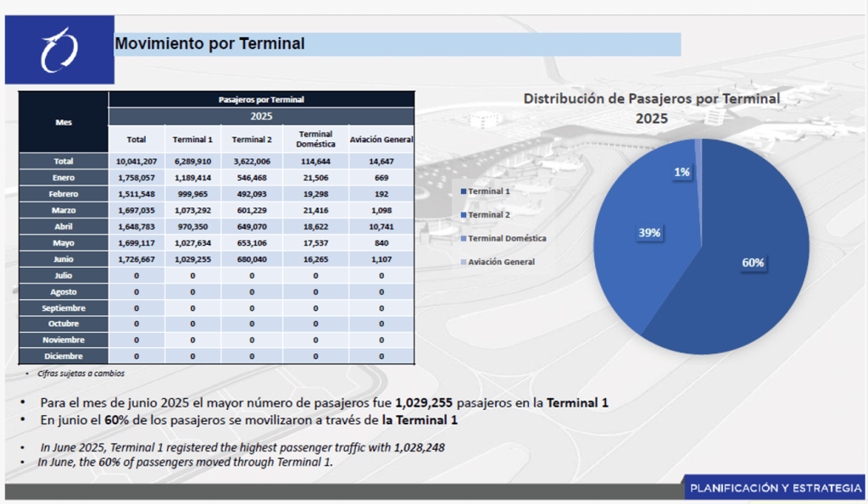
Task: Click the 'Planificación y Estrategia' footer banner
Action: click(775, 489)
